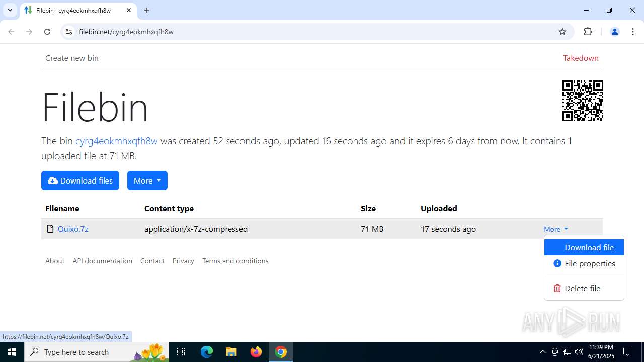
Task: Choose Delete file from the menu
Action: 584,288
